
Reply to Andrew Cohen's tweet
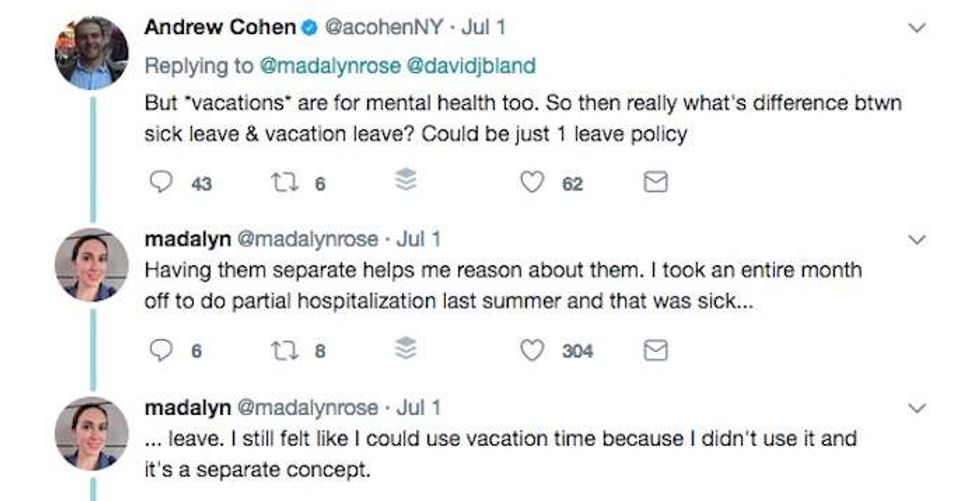click(x=158, y=183)
